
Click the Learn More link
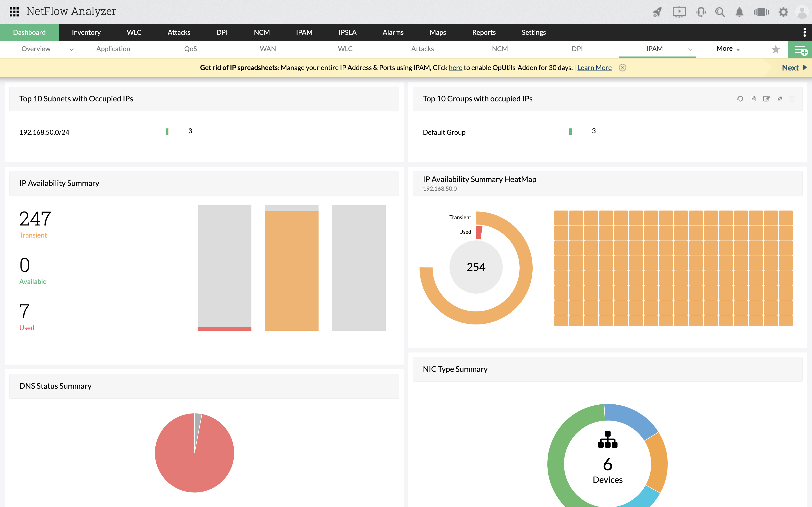pyautogui.click(x=594, y=67)
